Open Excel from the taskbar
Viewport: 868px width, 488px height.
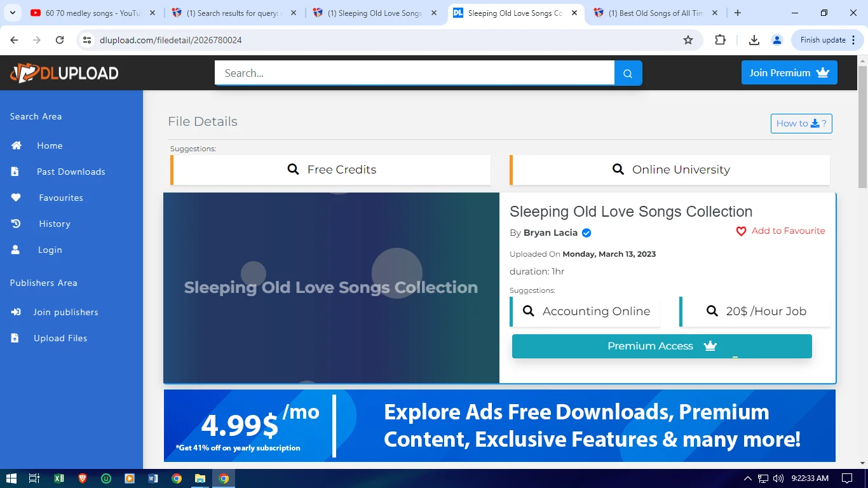59,478
